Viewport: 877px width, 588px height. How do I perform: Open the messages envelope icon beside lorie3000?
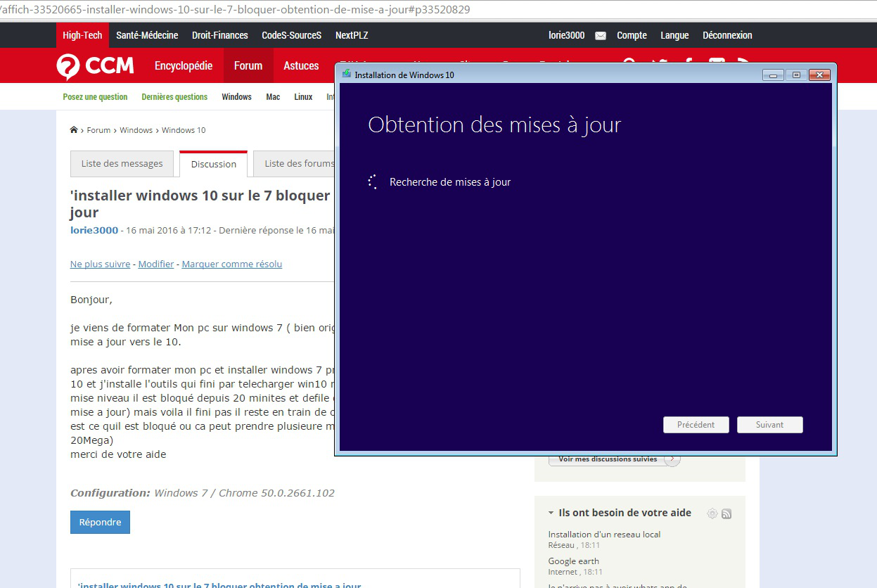601,36
